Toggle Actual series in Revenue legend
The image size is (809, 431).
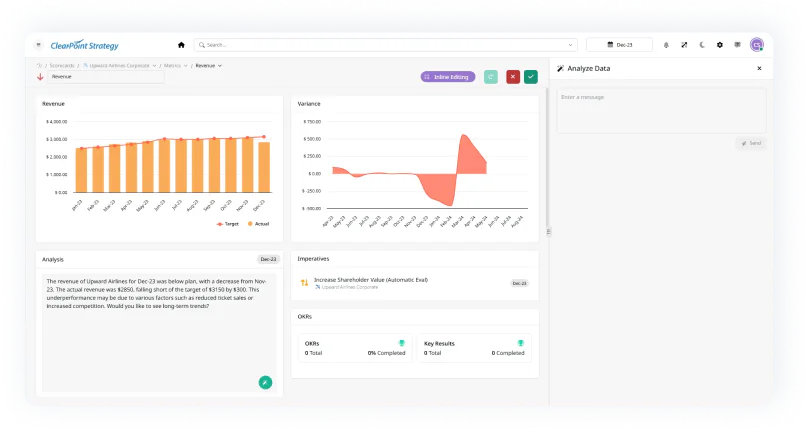(x=258, y=224)
